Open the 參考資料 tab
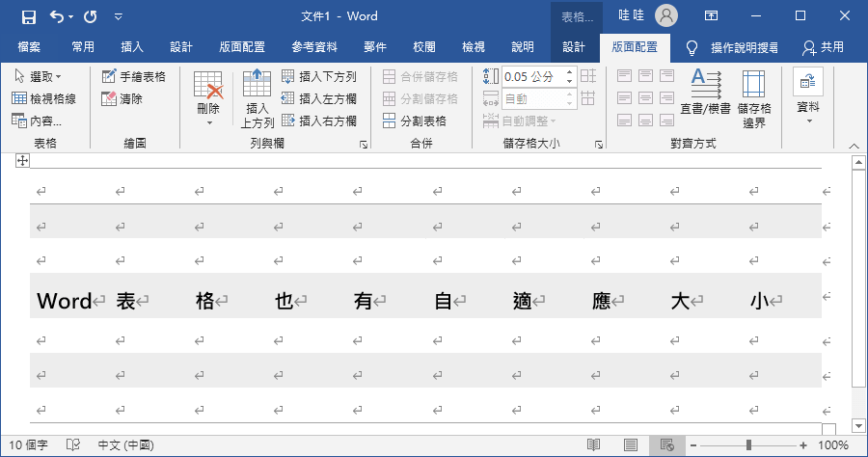Image resolution: width=868 pixels, height=457 pixels. tap(314, 47)
